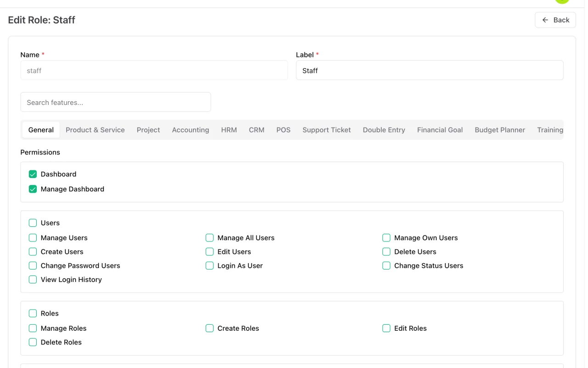Enable the Users group checkbox
588x368 pixels.
[33, 223]
